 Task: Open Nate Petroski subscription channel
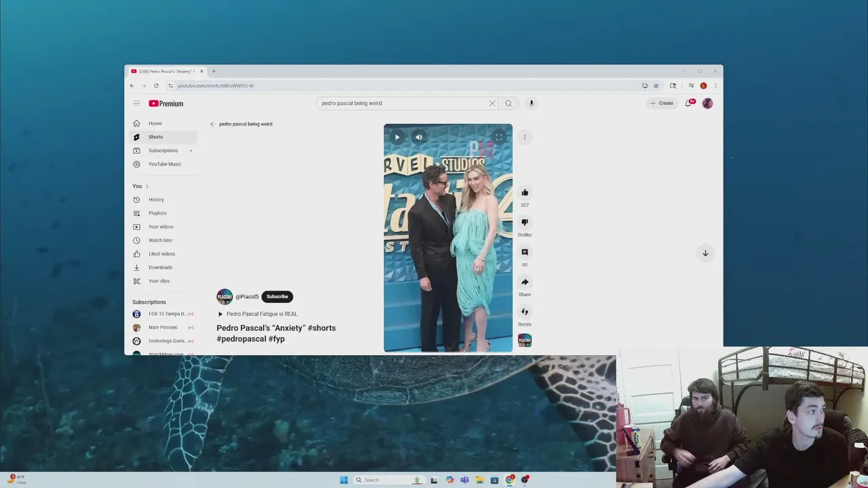pos(163,327)
